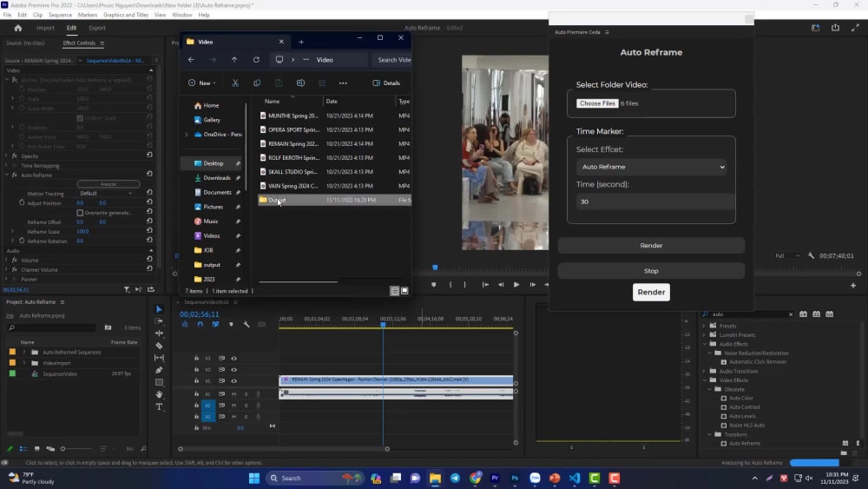Click the Choose Files button

(x=597, y=103)
